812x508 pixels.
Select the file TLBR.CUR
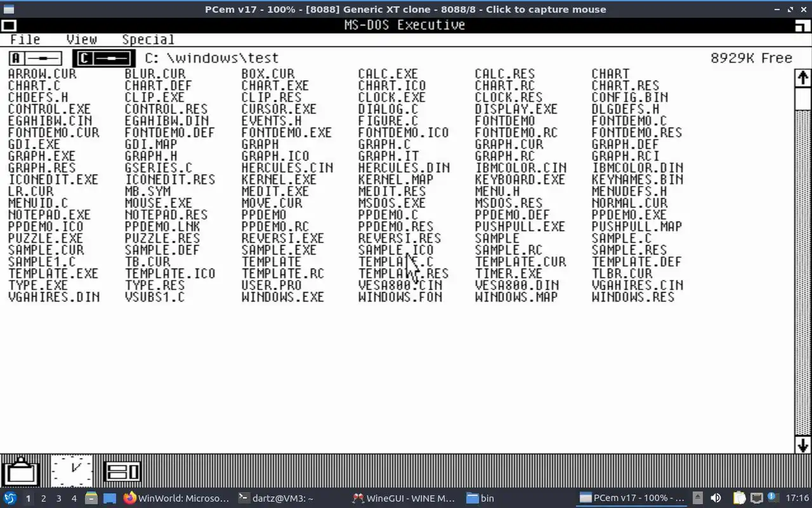622,274
